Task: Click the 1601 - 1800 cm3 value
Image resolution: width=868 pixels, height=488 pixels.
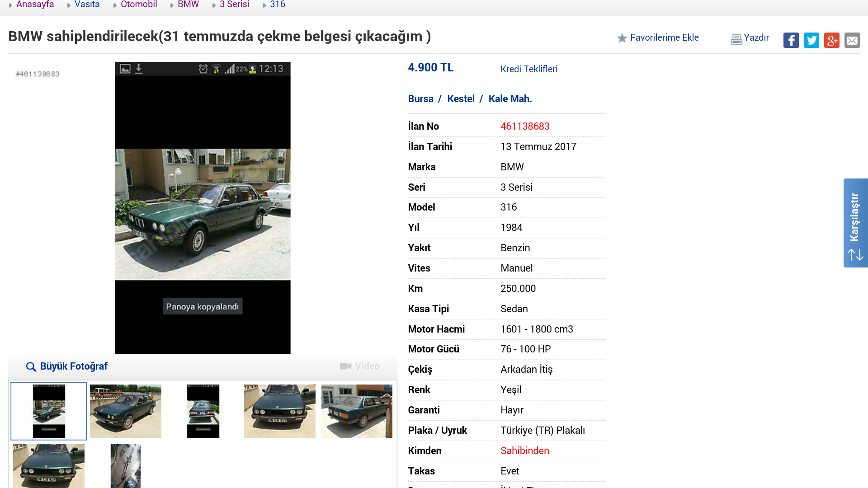Action: coord(537,329)
